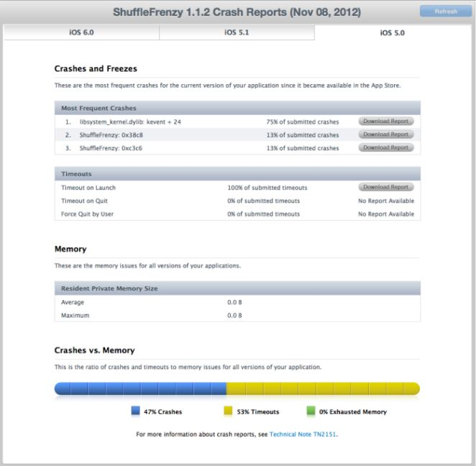
Task: Click the green Exhausted Memory legend swatch
Action: 311,411
